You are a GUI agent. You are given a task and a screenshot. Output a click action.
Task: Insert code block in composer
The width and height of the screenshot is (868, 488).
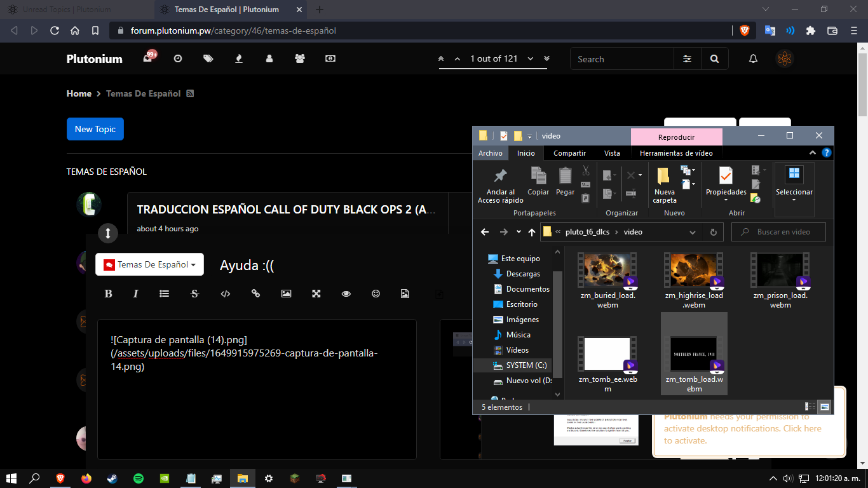click(225, 294)
